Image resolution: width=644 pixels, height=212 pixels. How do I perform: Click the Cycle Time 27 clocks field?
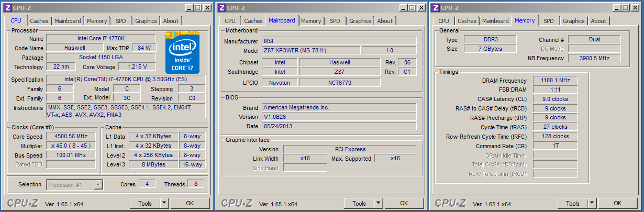click(556, 127)
